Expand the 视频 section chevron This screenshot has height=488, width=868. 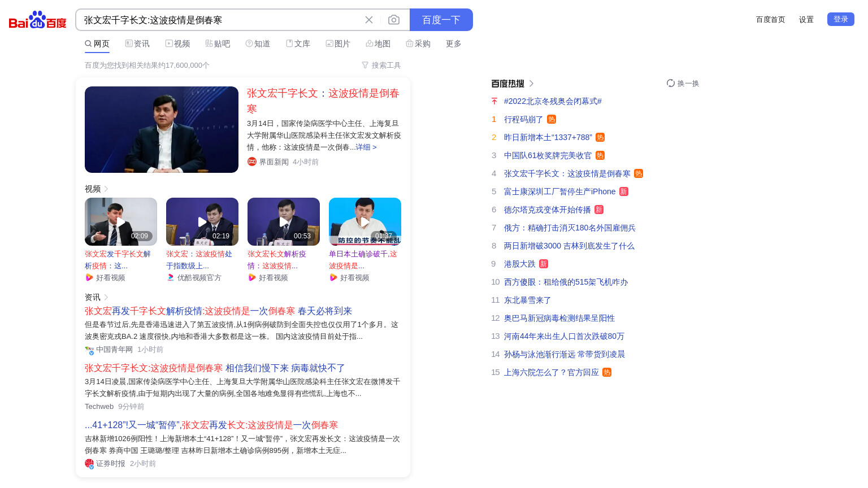(x=106, y=189)
